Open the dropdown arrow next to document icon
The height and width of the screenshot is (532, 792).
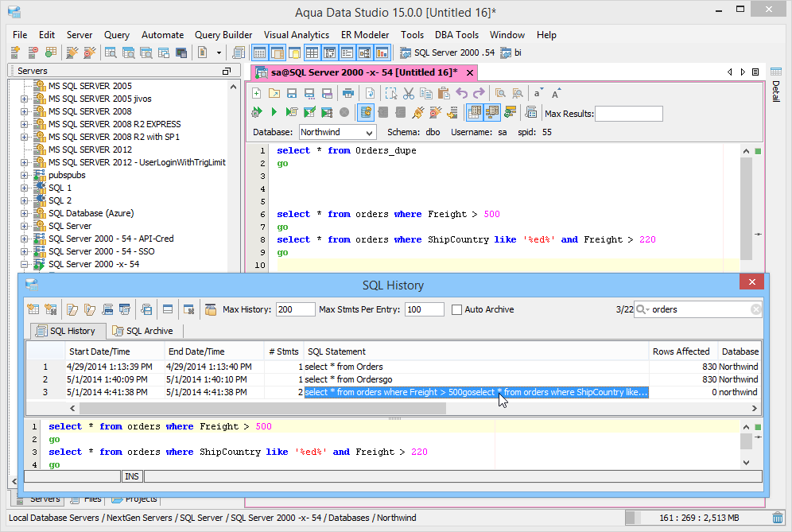(x=219, y=52)
